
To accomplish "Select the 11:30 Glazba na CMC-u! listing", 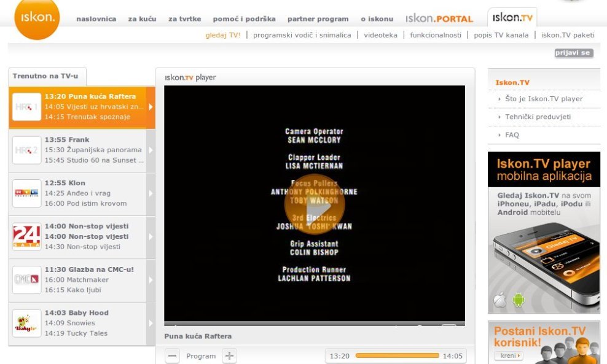I will pyautogui.click(x=89, y=269).
